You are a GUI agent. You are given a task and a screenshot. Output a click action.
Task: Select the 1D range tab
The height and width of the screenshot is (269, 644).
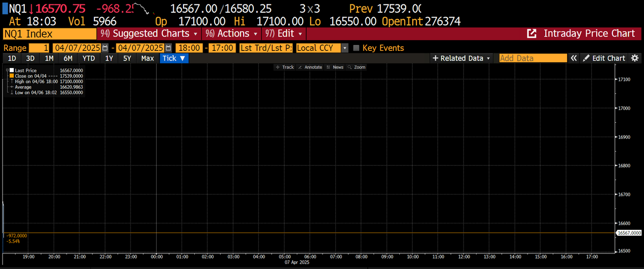[11, 58]
